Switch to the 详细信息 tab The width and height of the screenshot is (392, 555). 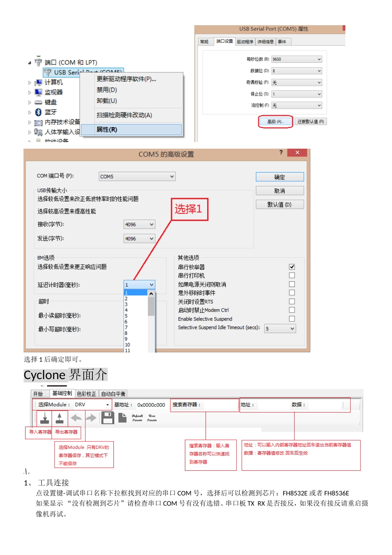pos(265,42)
